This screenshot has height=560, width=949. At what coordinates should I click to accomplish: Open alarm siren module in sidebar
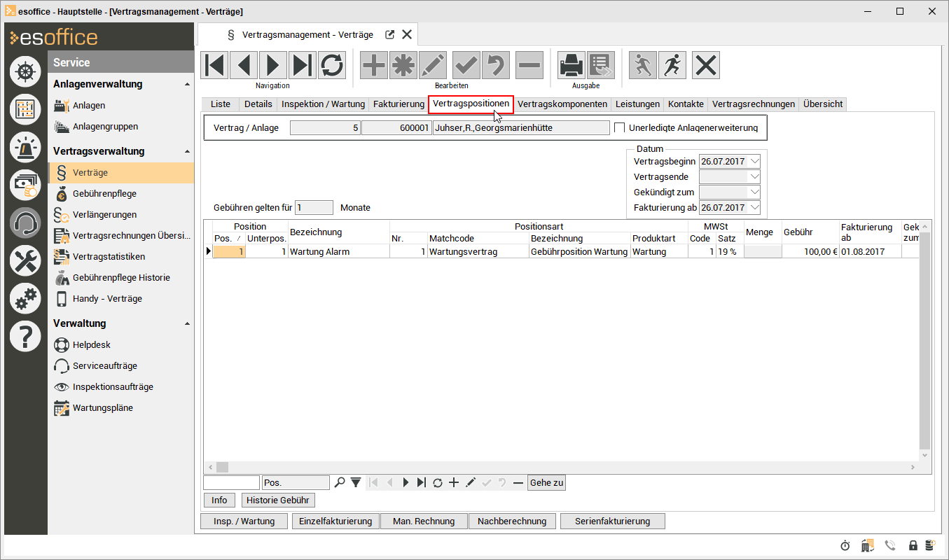pyautogui.click(x=25, y=147)
